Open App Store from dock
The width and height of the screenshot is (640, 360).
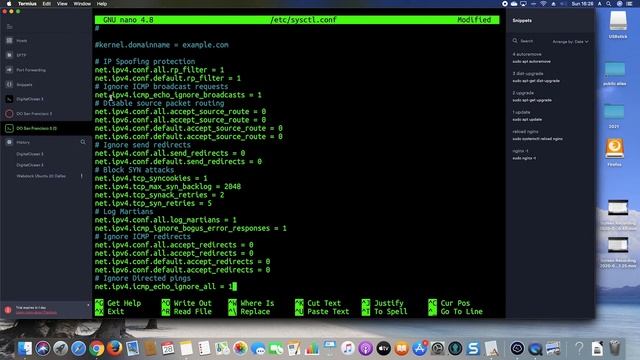click(420, 348)
